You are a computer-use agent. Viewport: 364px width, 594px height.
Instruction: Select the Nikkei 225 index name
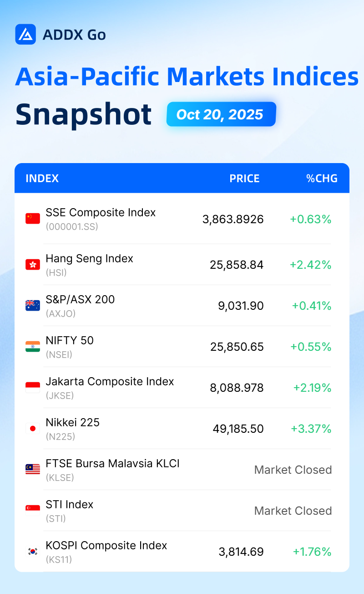[73, 422]
